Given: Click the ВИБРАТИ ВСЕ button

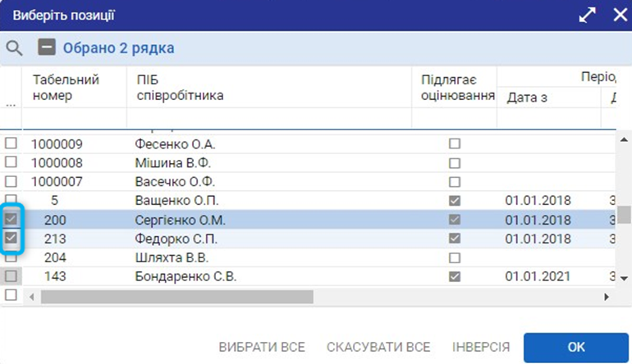Looking at the screenshot, I should click(262, 347).
